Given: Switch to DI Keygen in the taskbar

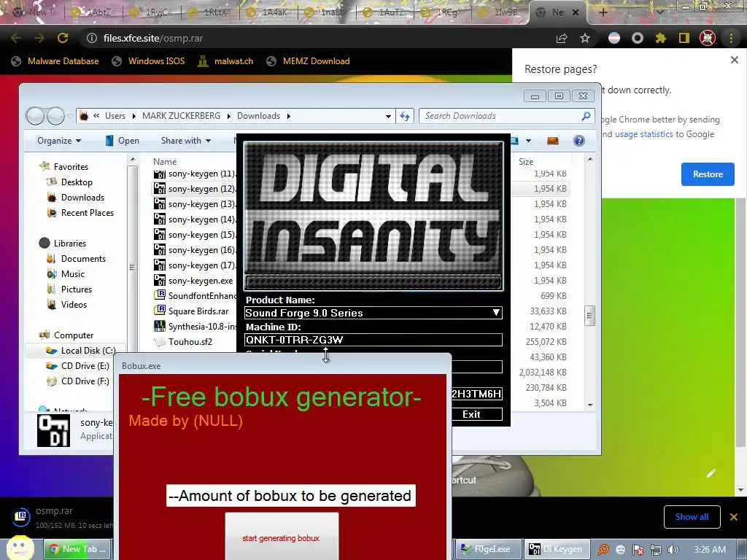Looking at the screenshot, I should click(557, 549).
